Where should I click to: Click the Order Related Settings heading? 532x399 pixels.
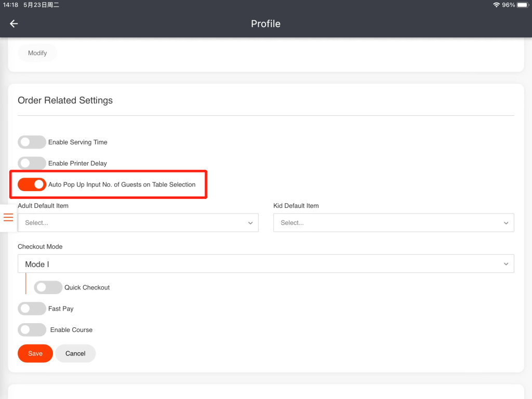(65, 100)
